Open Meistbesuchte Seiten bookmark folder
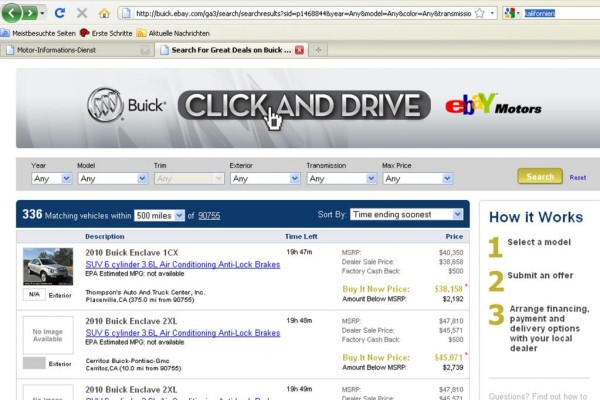This screenshot has width=600, height=400. pos(38,33)
